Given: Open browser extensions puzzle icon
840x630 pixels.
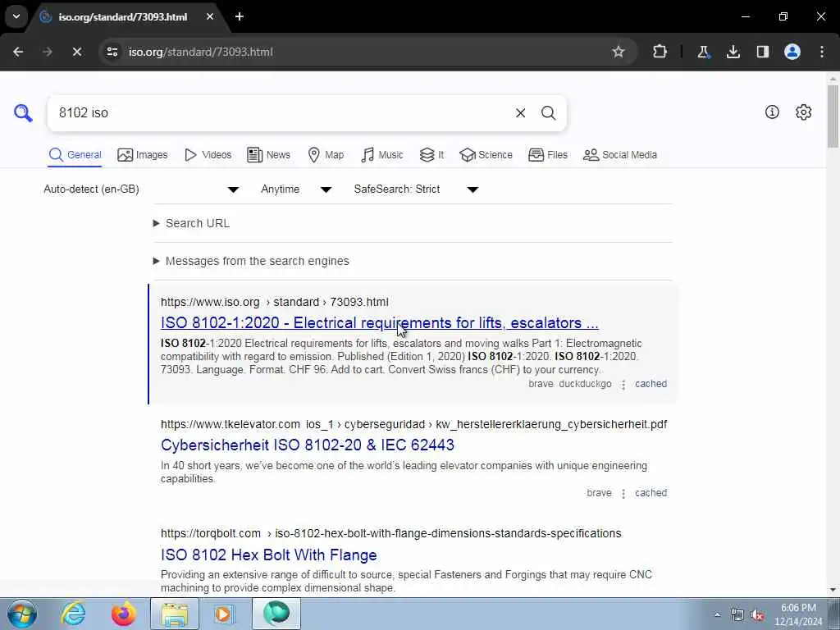Looking at the screenshot, I should click(660, 52).
